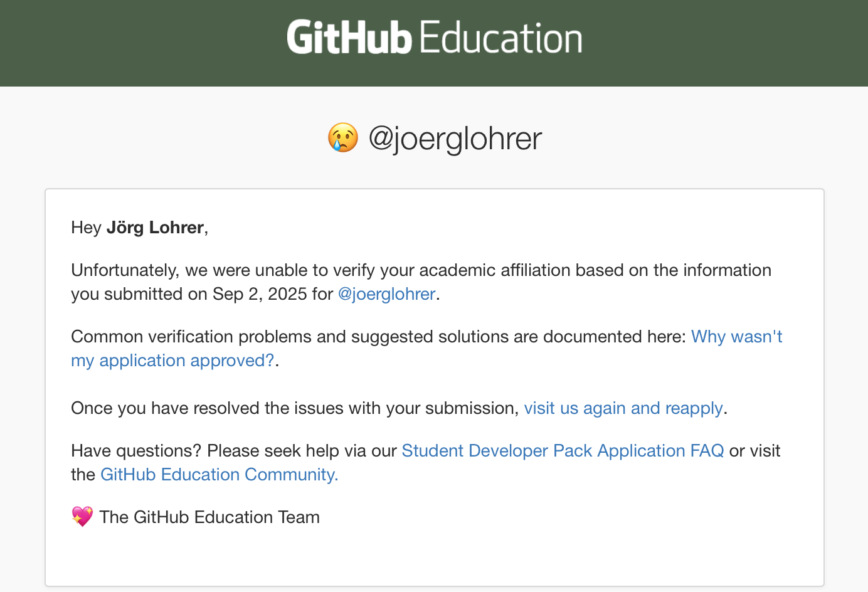Click the sparkling heart emoji
Image resolution: width=868 pixels, height=592 pixels.
coord(82,517)
